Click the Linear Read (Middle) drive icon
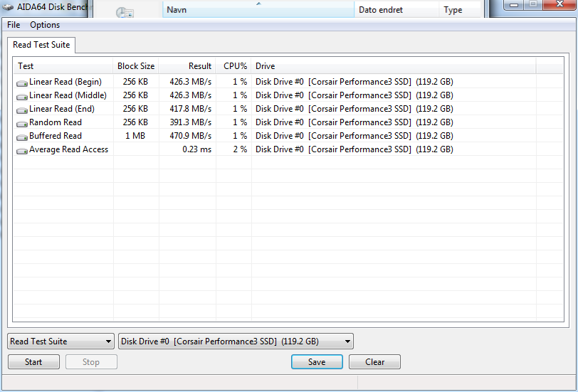578x392 pixels. (x=22, y=96)
